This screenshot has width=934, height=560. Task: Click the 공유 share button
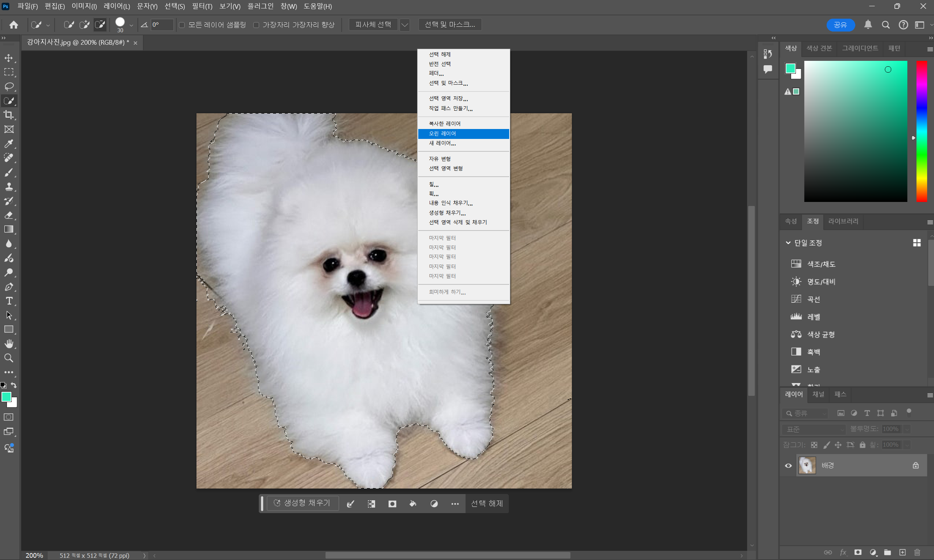840,25
